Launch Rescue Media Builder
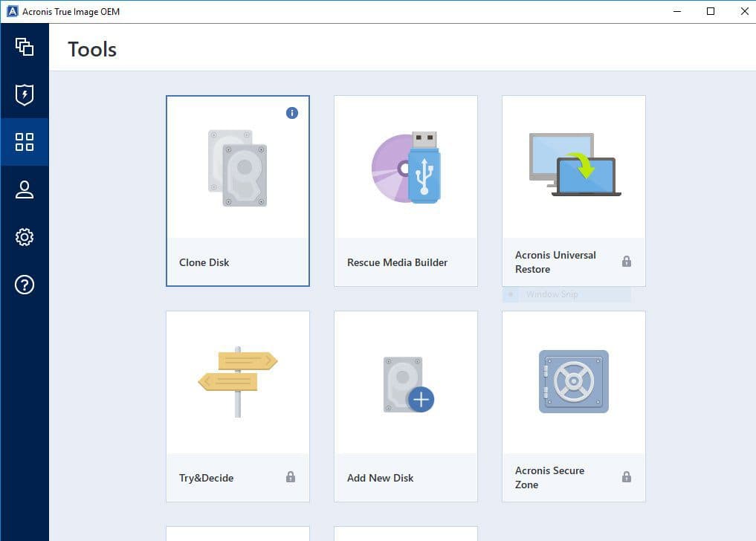756x541 pixels. [x=405, y=189]
